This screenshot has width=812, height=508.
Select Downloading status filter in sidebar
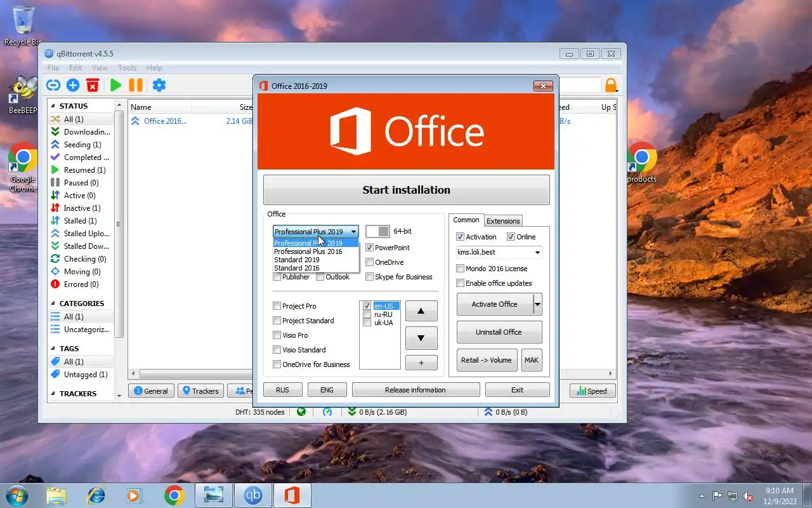[81, 132]
